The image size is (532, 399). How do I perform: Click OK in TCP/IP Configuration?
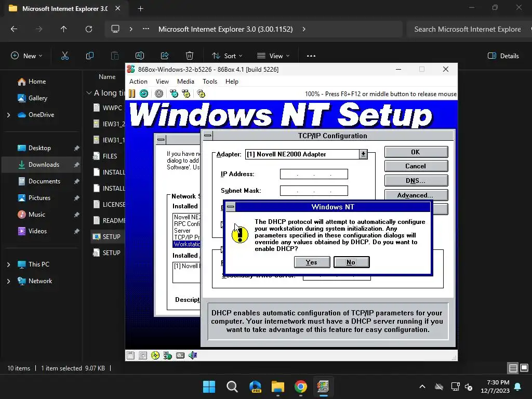416,152
